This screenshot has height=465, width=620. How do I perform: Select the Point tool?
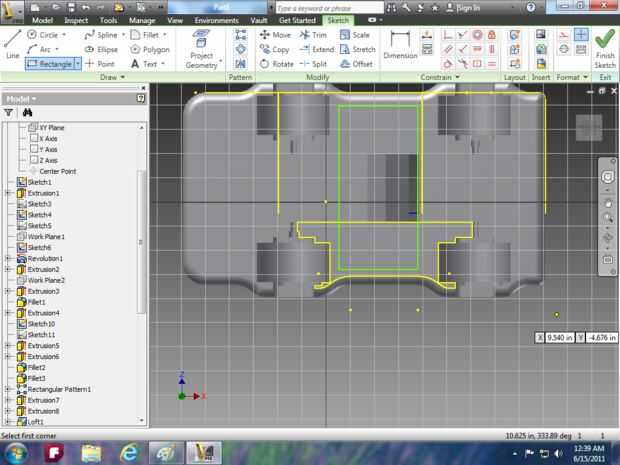[100, 64]
